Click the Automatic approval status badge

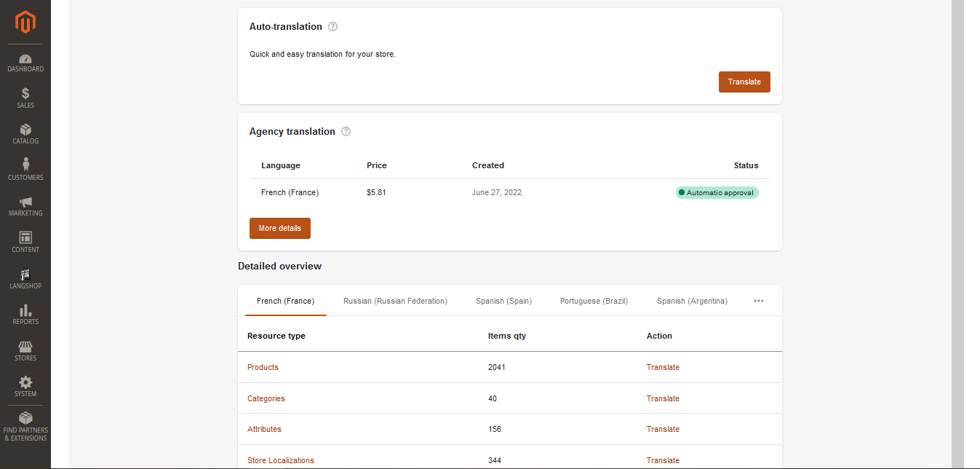click(717, 193)
